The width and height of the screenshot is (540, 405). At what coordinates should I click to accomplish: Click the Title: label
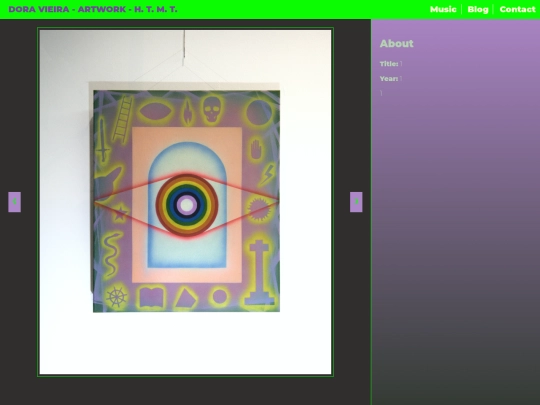point(389,64)
